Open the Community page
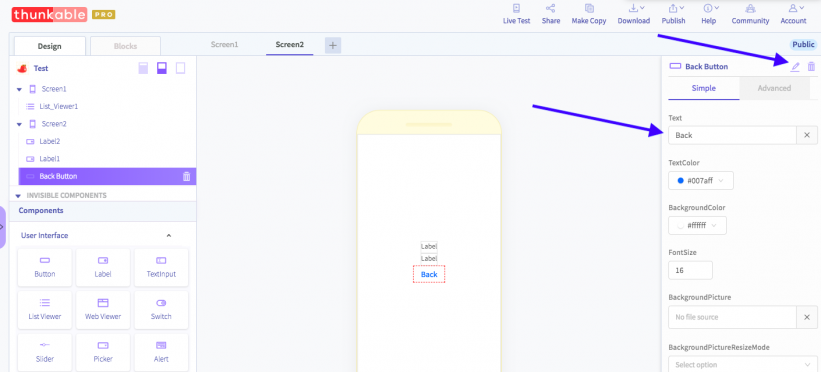 [x=750, y=14]
